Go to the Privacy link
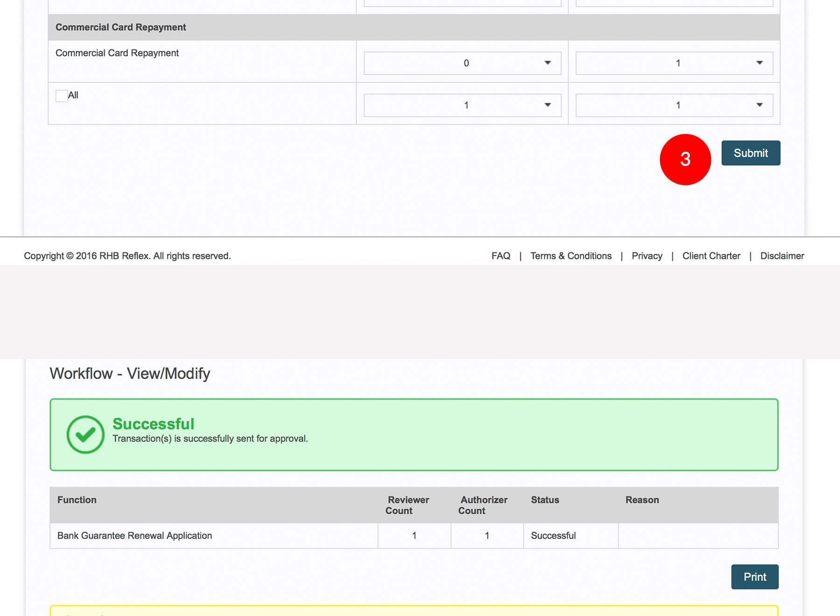Image resolution: width=840 pixels, height=616 pixels. (646, 256)
